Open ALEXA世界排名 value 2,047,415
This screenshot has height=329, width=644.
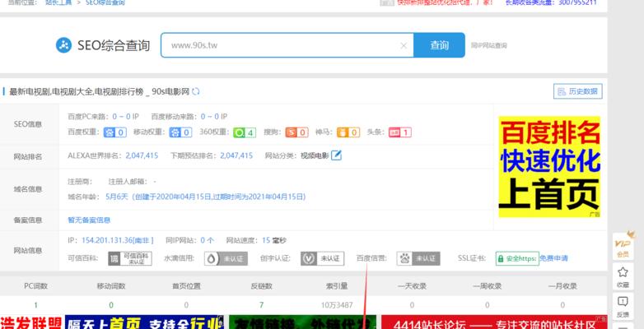click(x=142, y=155)
